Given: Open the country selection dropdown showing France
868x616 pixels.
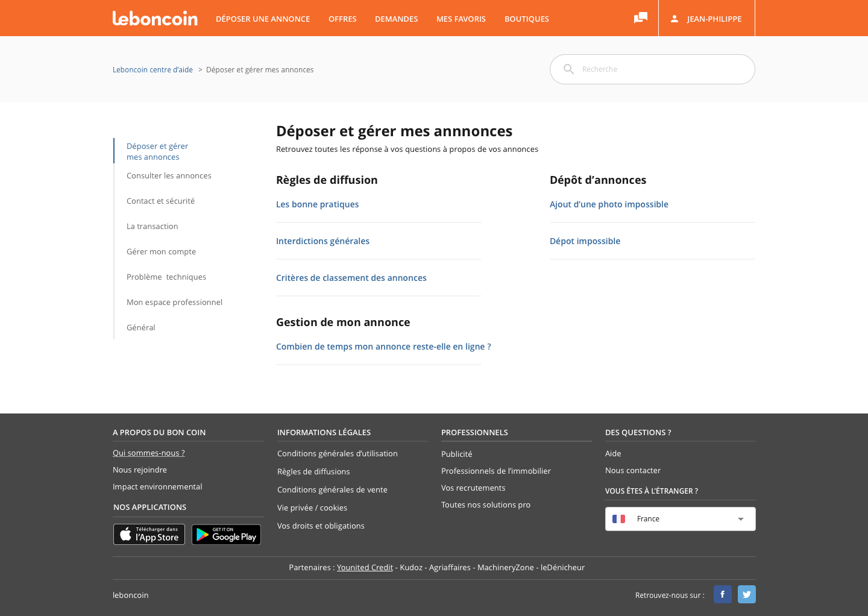Looking at the screenshot, I should 680,518.
